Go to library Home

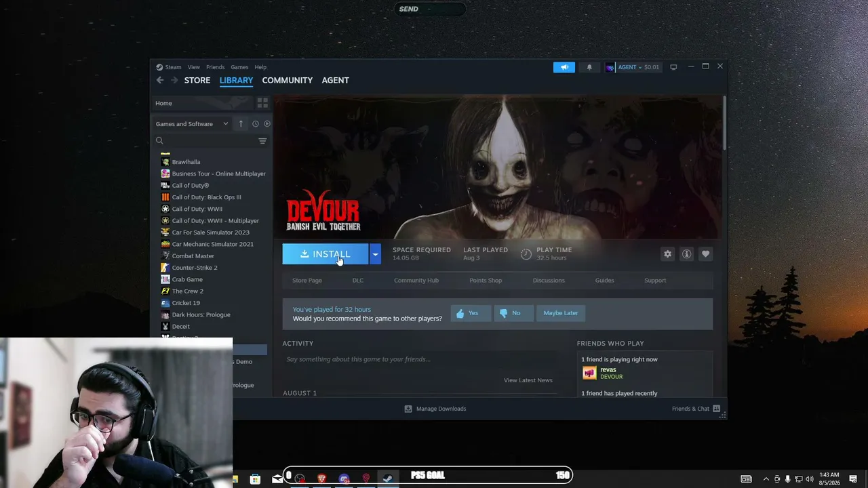point(163,103)
